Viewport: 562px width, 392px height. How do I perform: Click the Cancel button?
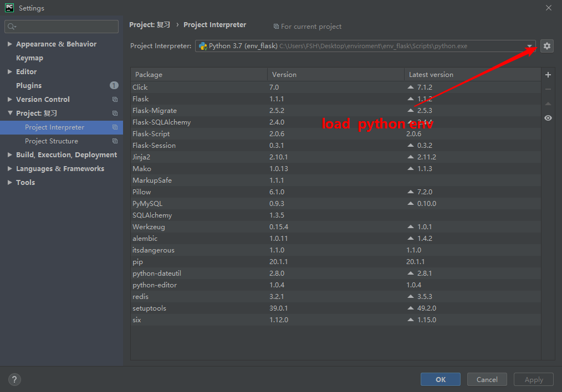click(x=487, y=379)
